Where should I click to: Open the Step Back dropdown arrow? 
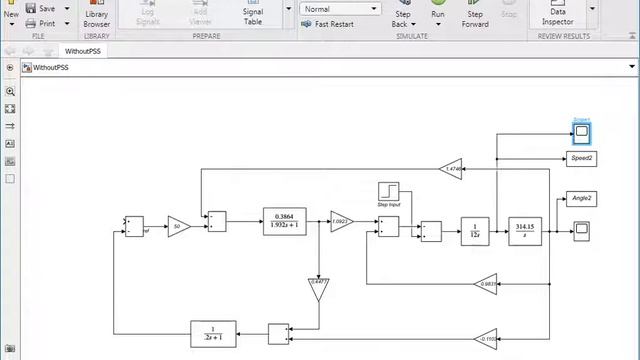[x=413, y=24]
